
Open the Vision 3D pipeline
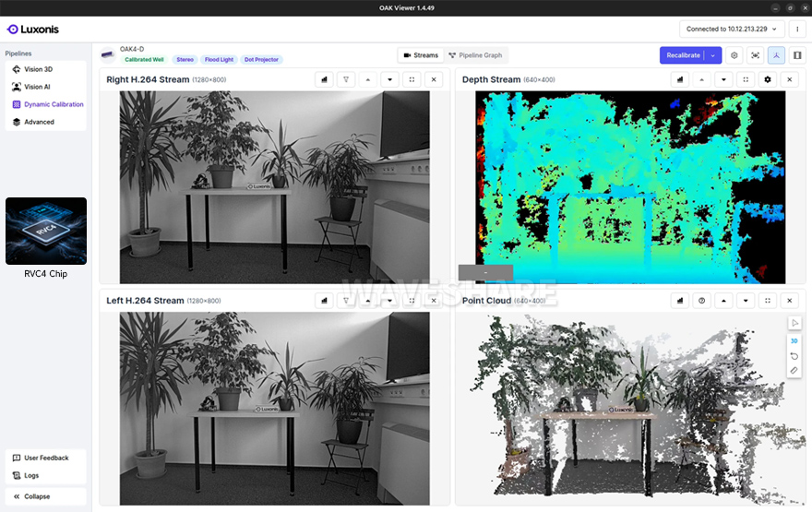click(45, 69)
